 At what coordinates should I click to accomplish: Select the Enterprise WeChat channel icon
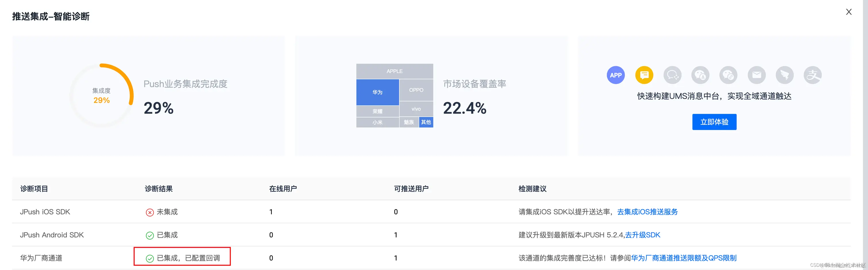point(673,75)
